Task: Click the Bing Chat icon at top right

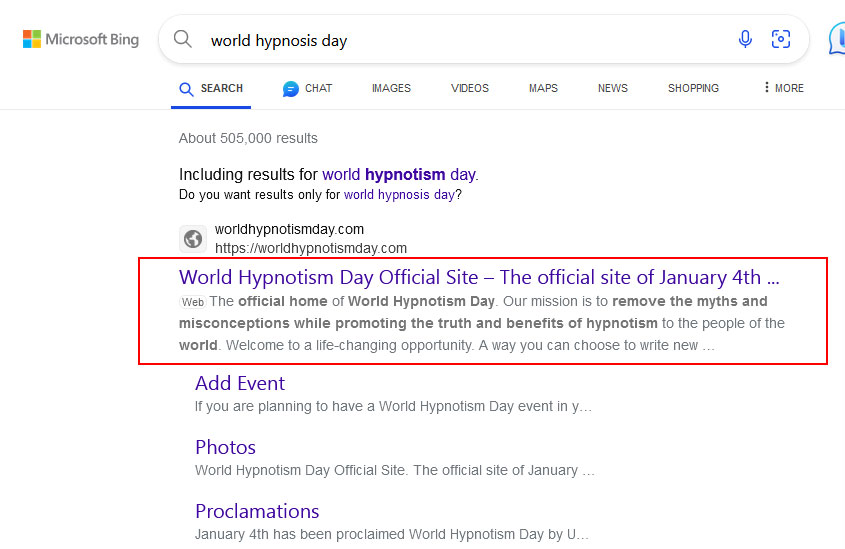Action: point(836,40)
